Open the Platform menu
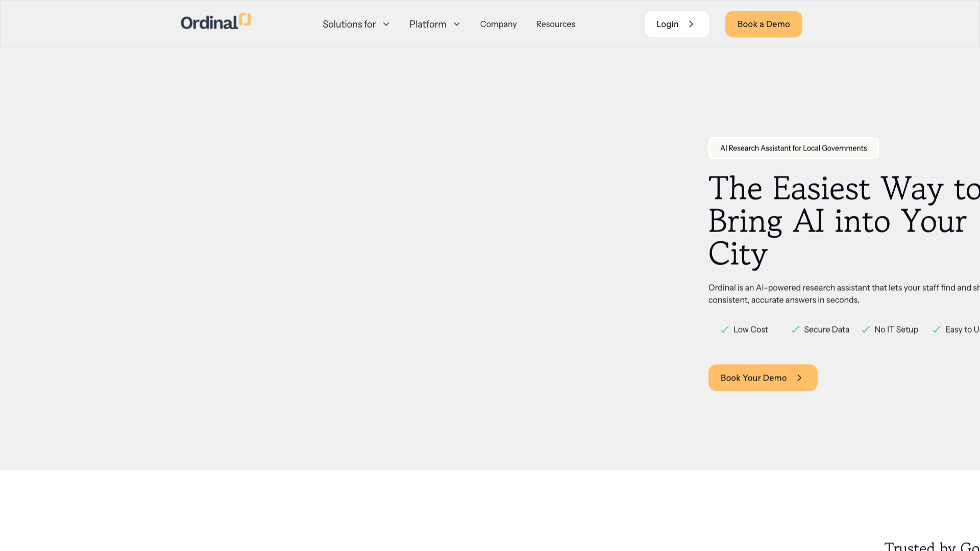This screenshot has height=551, width=980. click(434, 24)
